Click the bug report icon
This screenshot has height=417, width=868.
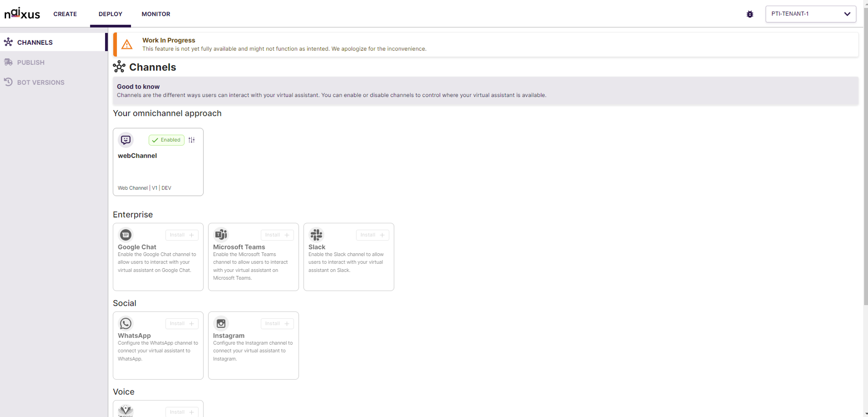[x=750, y=14]
